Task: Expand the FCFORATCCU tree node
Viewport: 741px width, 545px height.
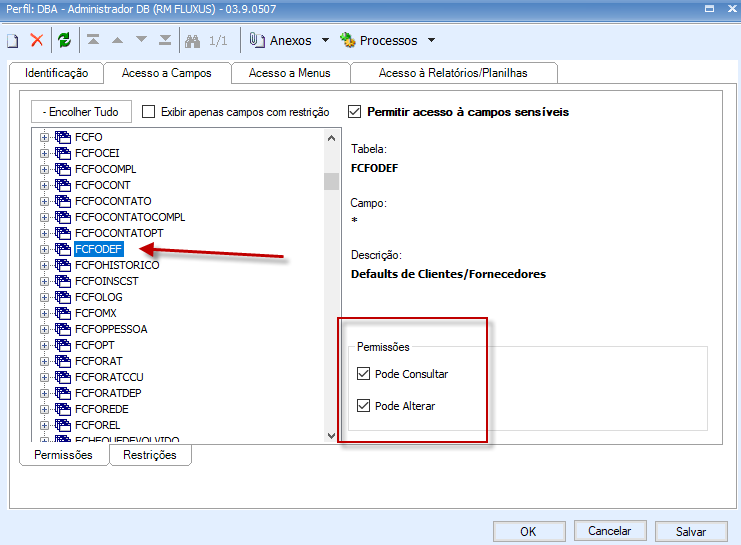Action: coord(44,378)
